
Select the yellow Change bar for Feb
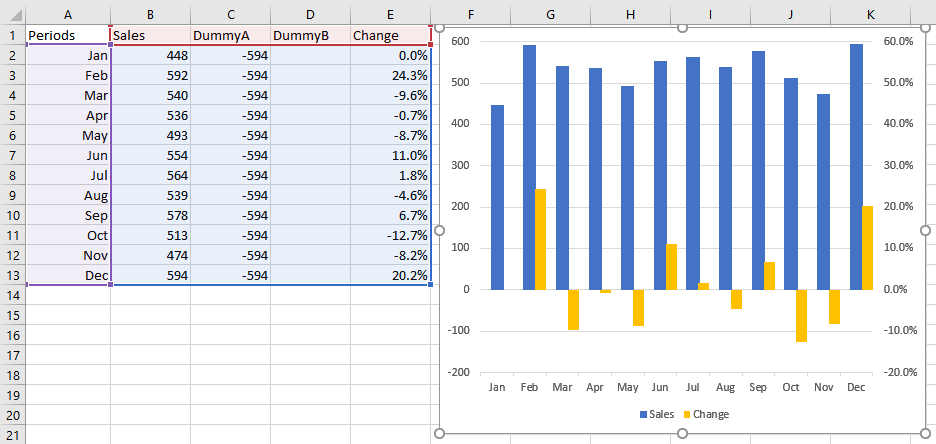[x=540, y=239]
